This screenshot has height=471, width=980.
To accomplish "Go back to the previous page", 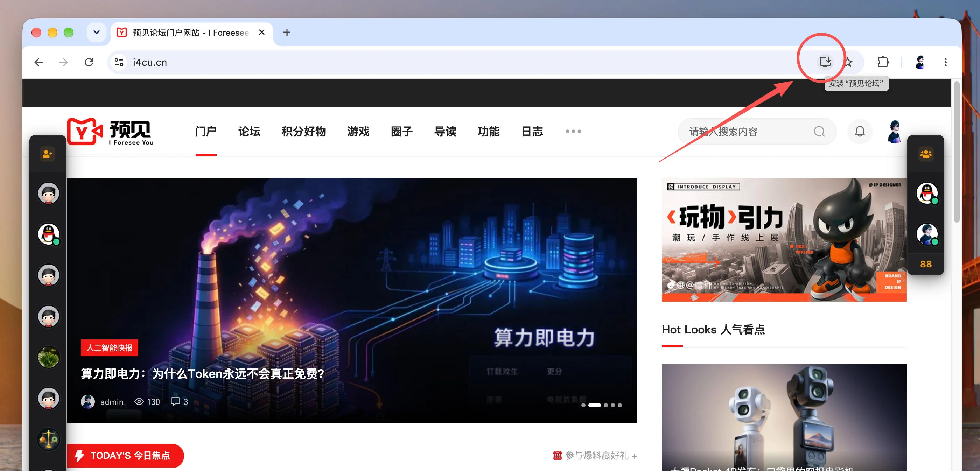I will [38, 62].
